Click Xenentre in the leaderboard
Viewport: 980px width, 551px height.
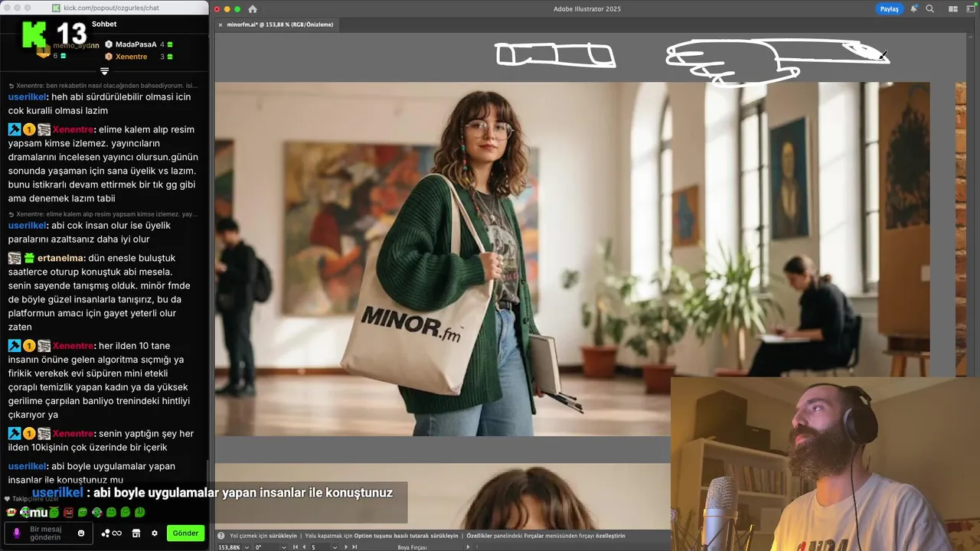(x=131, y=57)
